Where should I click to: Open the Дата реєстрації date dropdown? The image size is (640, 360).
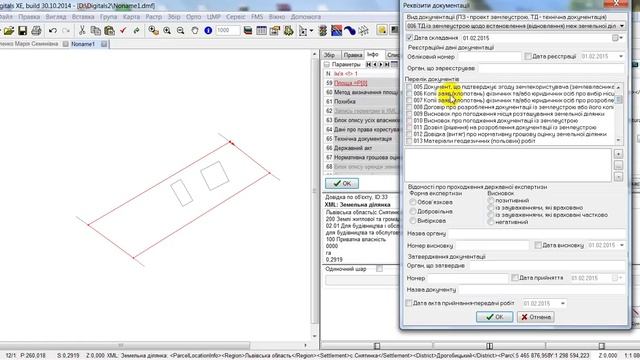click(621, 56)
